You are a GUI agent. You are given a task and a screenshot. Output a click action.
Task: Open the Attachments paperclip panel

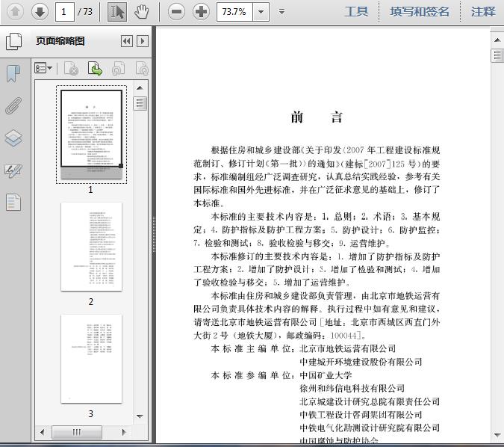pyautogui.click(x=13, y=105)
